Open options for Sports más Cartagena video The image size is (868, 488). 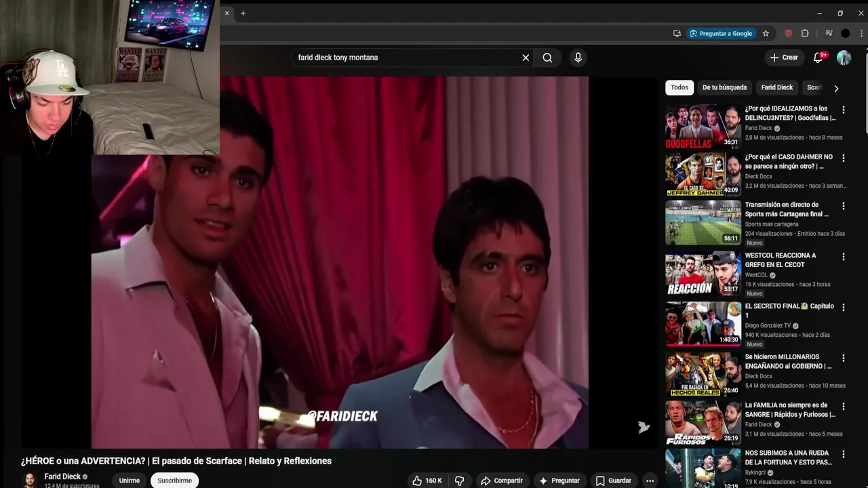click(x=844, y=206)
